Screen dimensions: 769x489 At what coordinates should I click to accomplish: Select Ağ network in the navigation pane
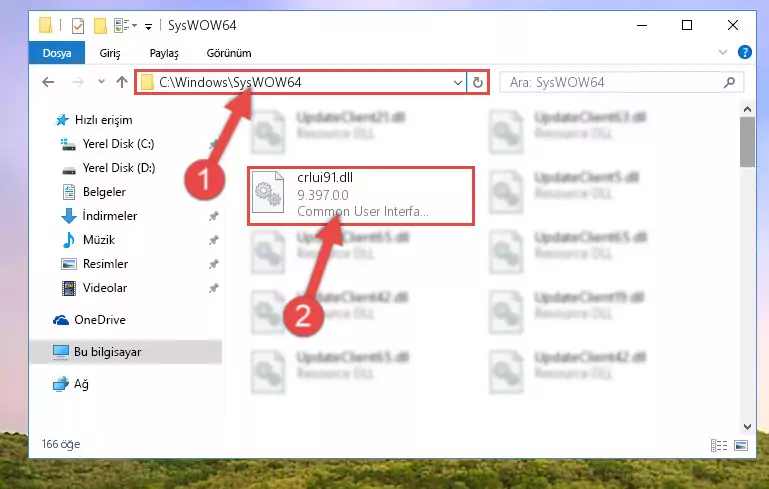coord(81,384)
